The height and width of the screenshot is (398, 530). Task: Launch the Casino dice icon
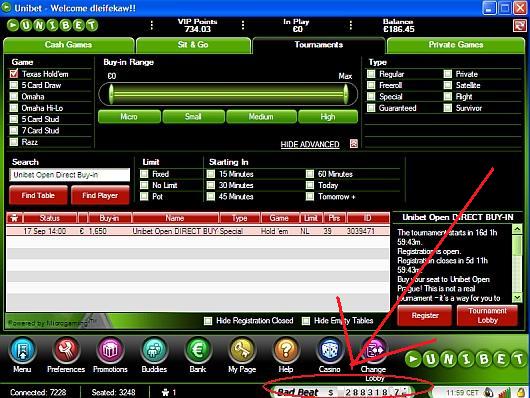click(330, 350)
